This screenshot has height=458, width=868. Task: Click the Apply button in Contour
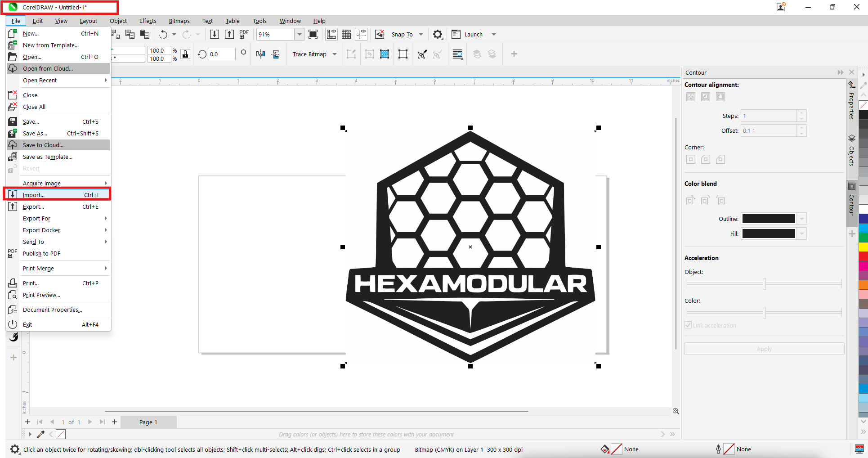coord(764,349)
